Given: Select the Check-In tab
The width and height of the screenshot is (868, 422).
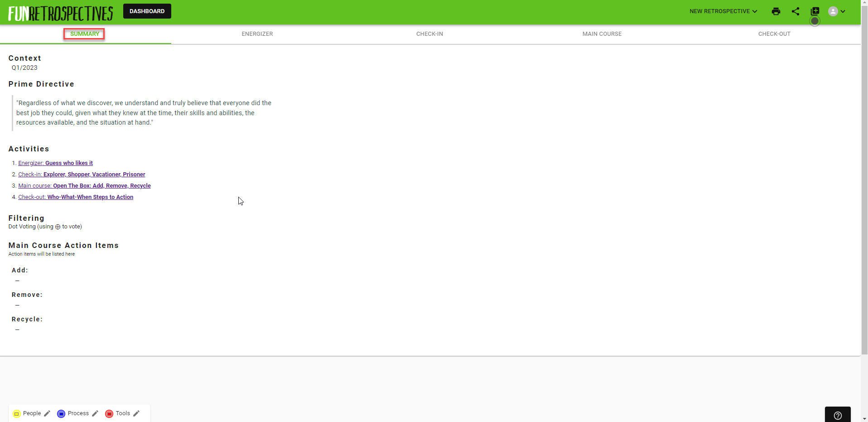Looking at the screenshot, I should tap(429, 34).
